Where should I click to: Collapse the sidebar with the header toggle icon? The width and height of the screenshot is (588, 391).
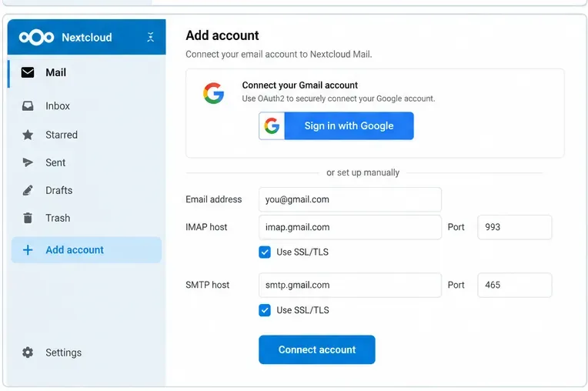(150, 37)
